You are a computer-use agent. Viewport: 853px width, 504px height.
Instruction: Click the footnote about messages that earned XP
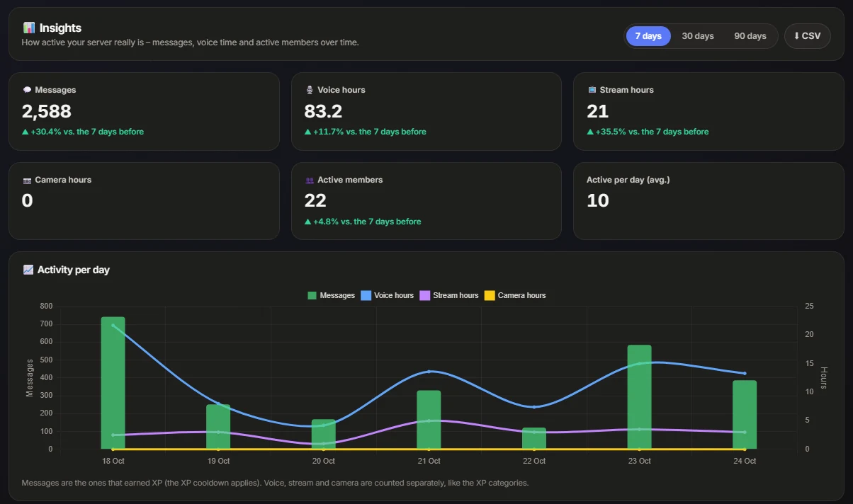275,483
